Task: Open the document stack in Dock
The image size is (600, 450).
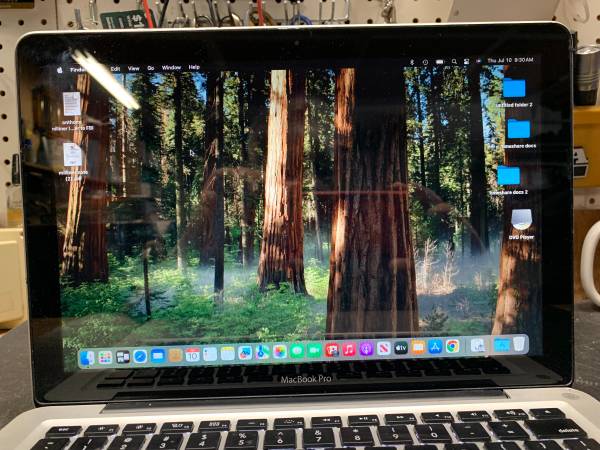Action: pos(478,346)
